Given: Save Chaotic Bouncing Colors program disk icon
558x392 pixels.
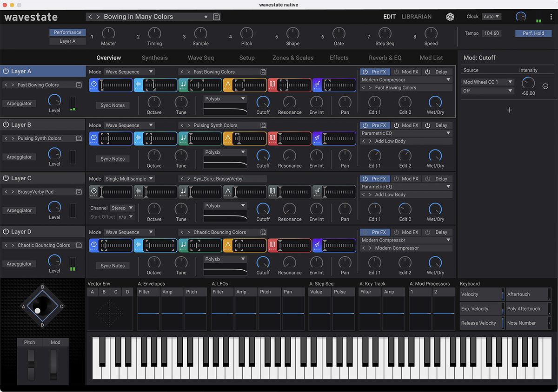Looking at the screenshot, I should (x=79, y=245).
